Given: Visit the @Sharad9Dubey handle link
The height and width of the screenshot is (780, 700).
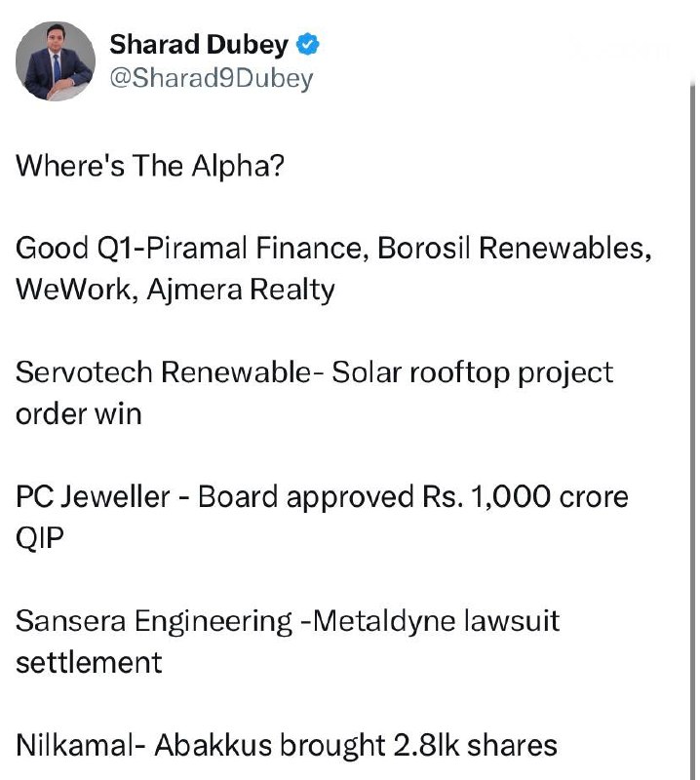Looking at the screenshot, I should tap(211, 78).
